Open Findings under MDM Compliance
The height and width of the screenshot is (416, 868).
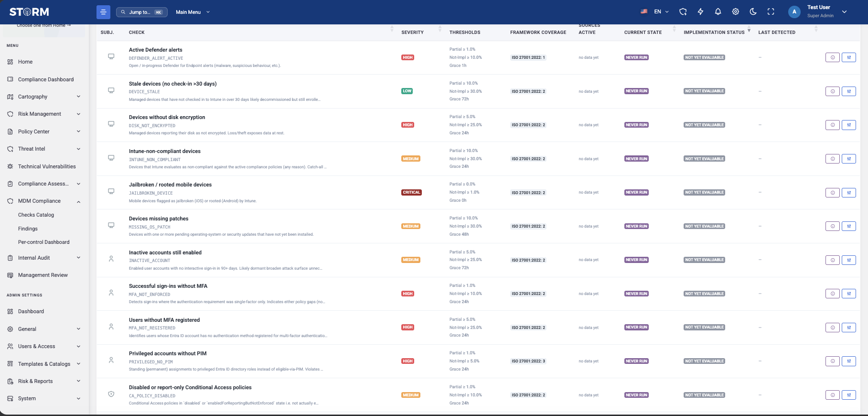28,229
